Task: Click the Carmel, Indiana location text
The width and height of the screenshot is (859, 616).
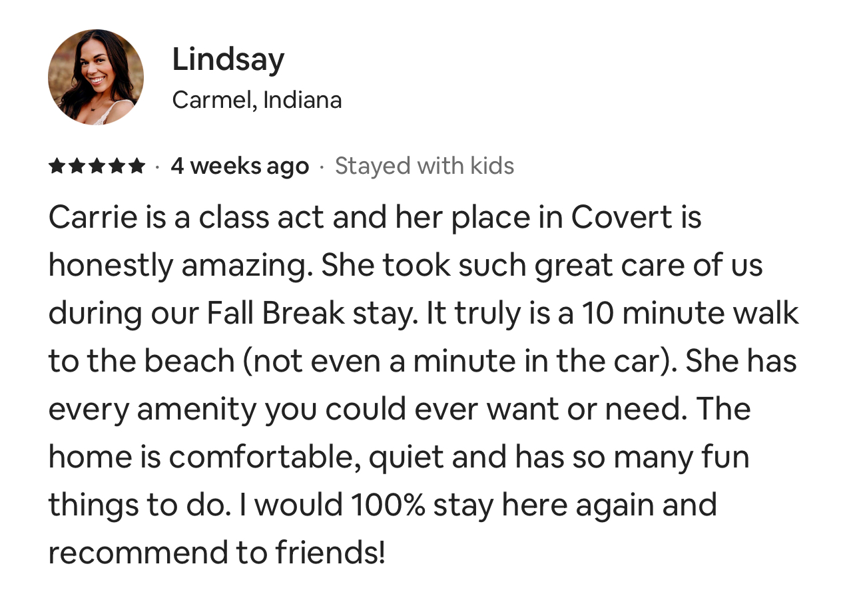Action: click(x=256, y=100)
